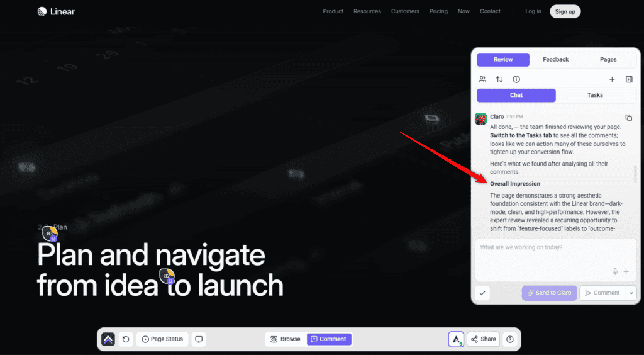
Task: Click the plus icon beside panel collapse
Action: coord(612,79)
